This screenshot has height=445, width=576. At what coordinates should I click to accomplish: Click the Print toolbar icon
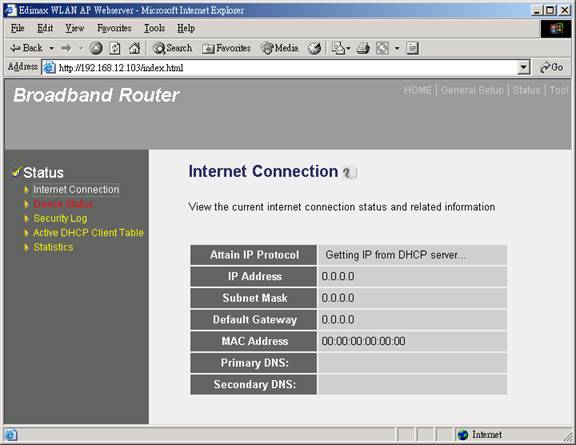(x=363, y=48)
